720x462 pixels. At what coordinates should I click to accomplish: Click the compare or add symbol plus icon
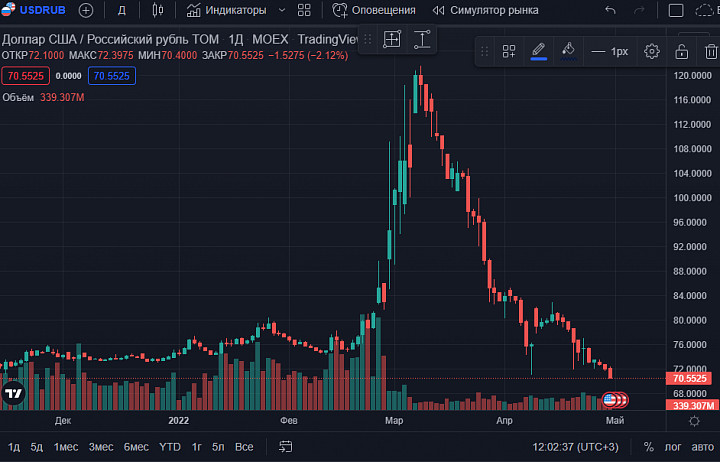86,10
